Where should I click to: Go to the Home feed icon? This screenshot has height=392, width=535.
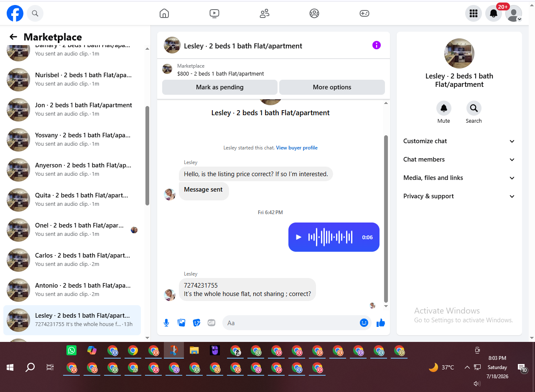[164, 13]
